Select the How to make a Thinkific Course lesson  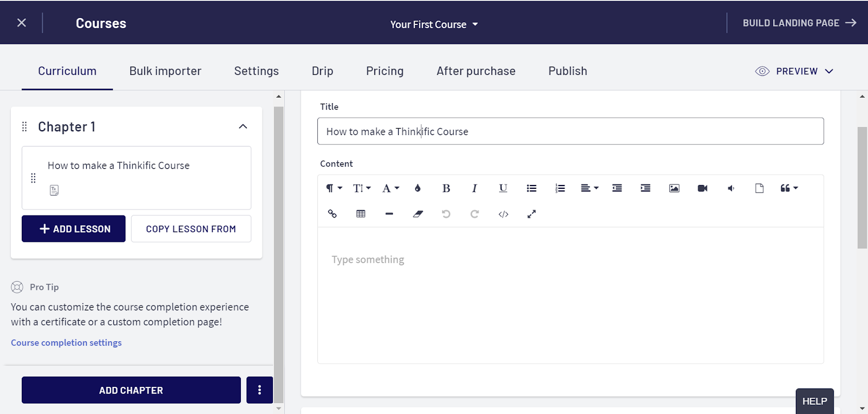coord(136,178)
